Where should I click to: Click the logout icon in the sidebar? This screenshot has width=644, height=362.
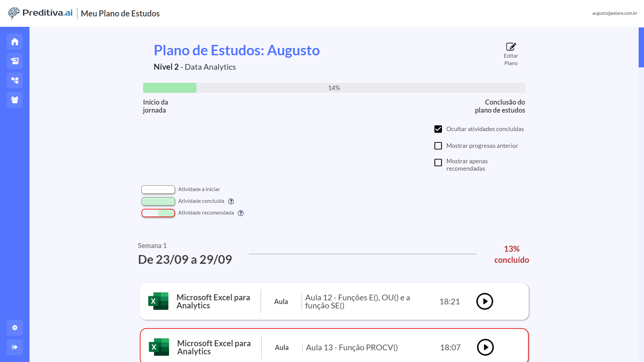[15, 347]
